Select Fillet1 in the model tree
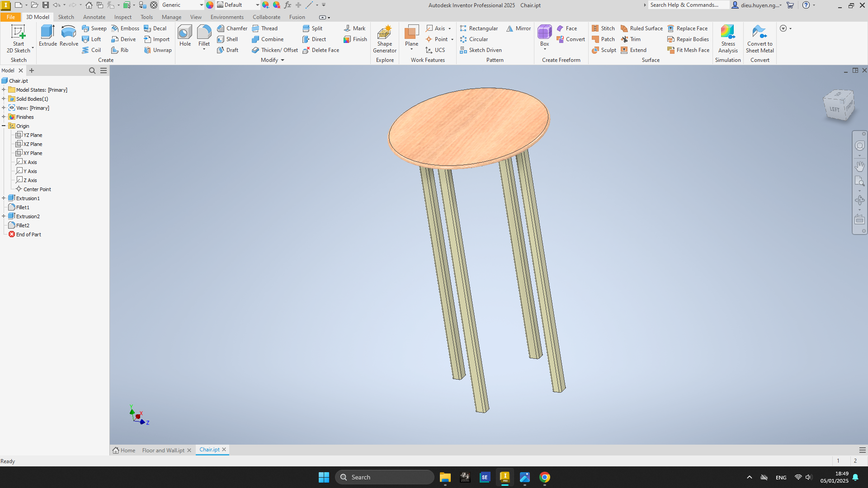The height and width of the screenshot is (488, 868). [23, 207]
